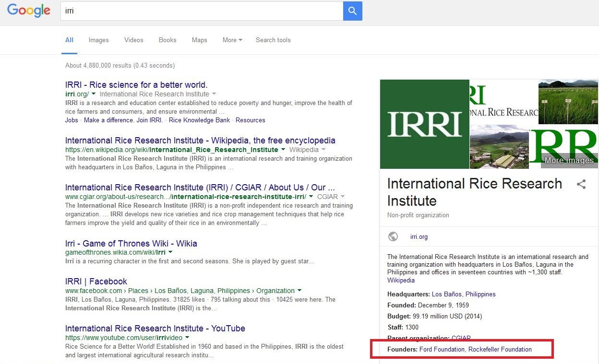Click the Google logo
The image size is (599, 364).
[29, 11]
